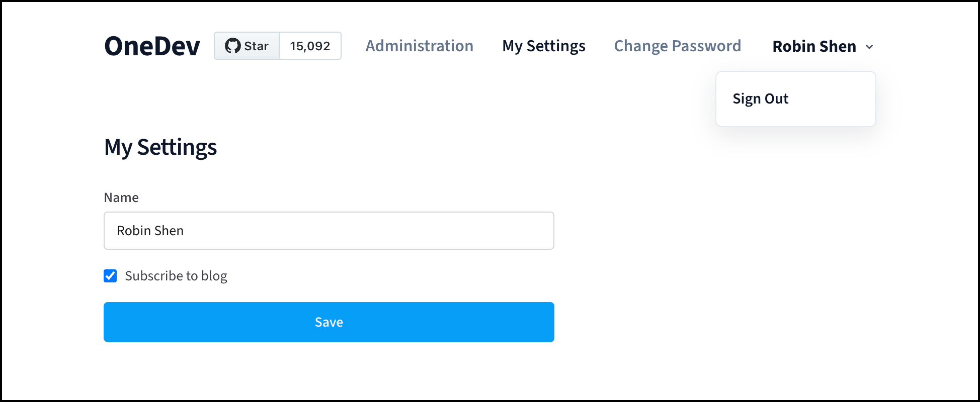Screen dimensions: 980x402
Task: Open the Administration page
Action: tap(419, 46)
